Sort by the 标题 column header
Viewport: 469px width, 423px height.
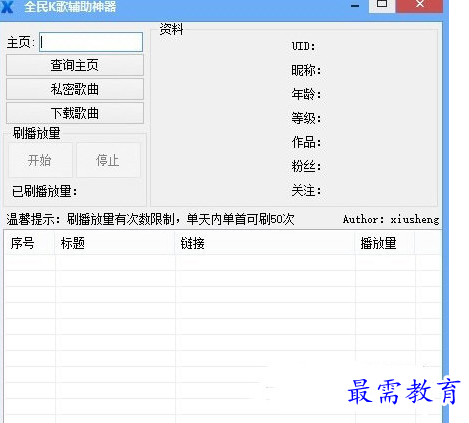(115, 243)
